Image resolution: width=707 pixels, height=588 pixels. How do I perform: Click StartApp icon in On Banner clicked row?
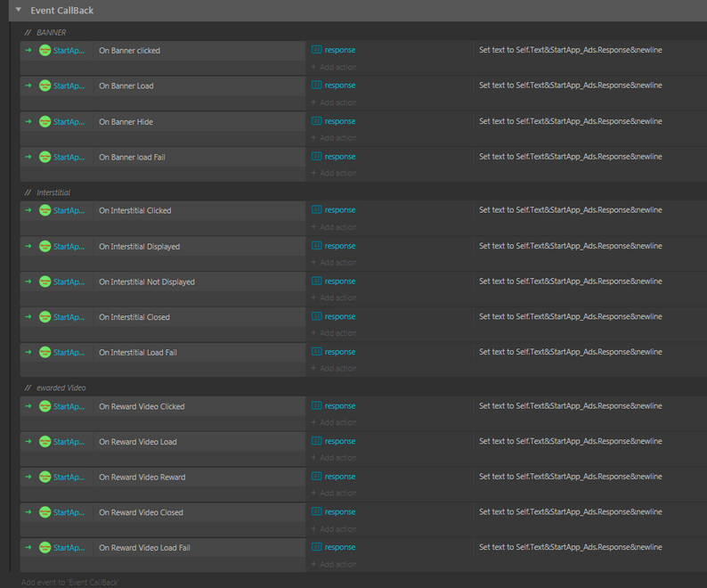coord(45,50)
